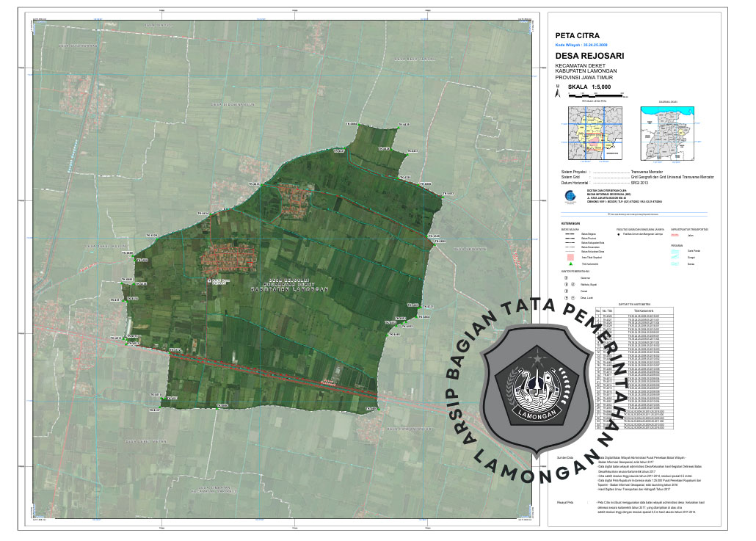
Task: Click the red Jalan road legend symbol
Action: click(675, 235)
